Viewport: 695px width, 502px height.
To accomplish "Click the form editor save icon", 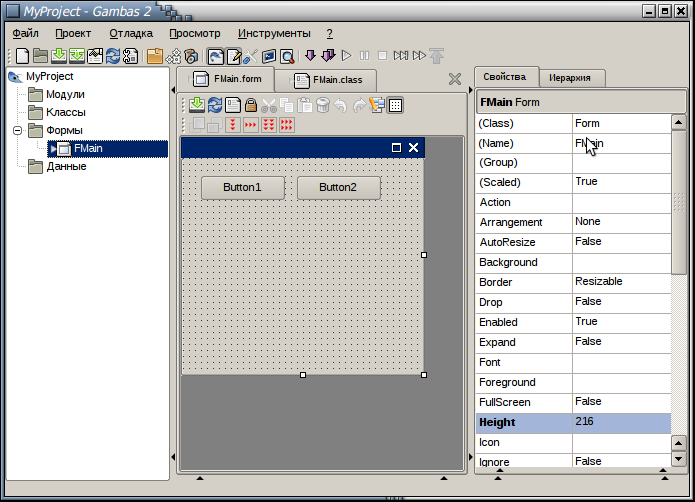I will 196,105.
